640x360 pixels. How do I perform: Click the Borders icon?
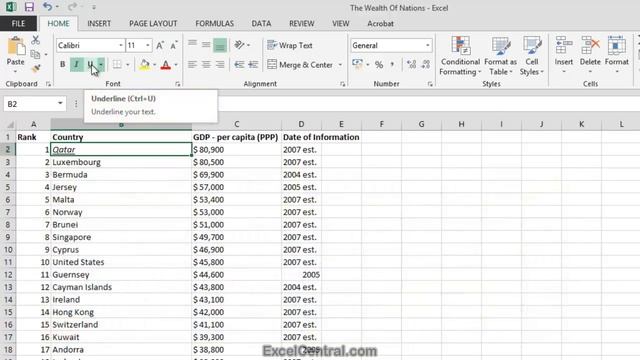pyautogui.click(x=117, y=64)
